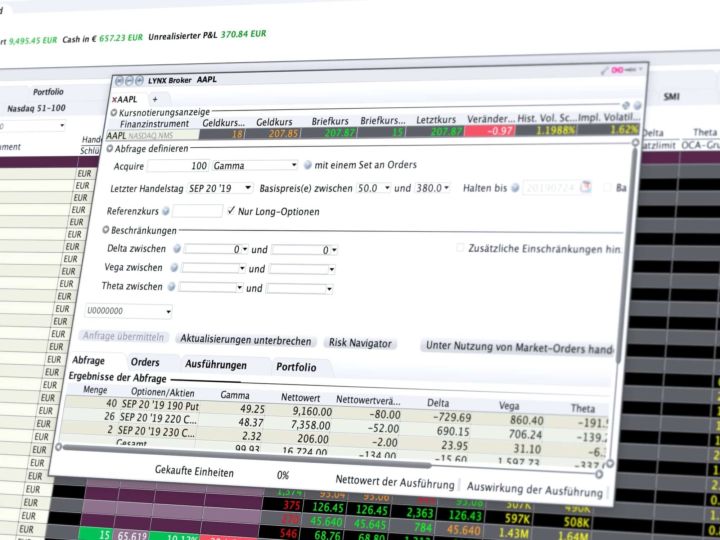Open the Ausführungen tab
This screenshot has height=540, width=720.
[216, 365]
